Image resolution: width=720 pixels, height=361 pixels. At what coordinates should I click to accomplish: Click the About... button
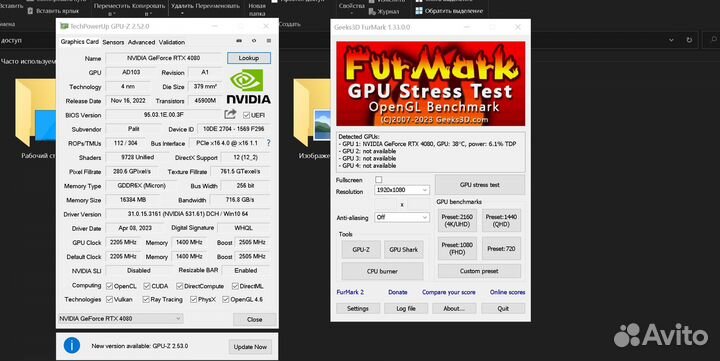[x=454, y=308]
